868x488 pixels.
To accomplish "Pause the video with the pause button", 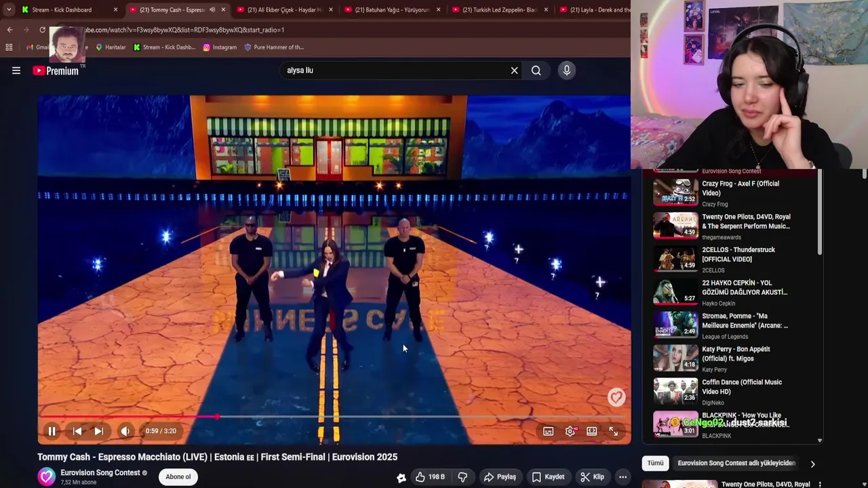I will (x=52, y=431).
